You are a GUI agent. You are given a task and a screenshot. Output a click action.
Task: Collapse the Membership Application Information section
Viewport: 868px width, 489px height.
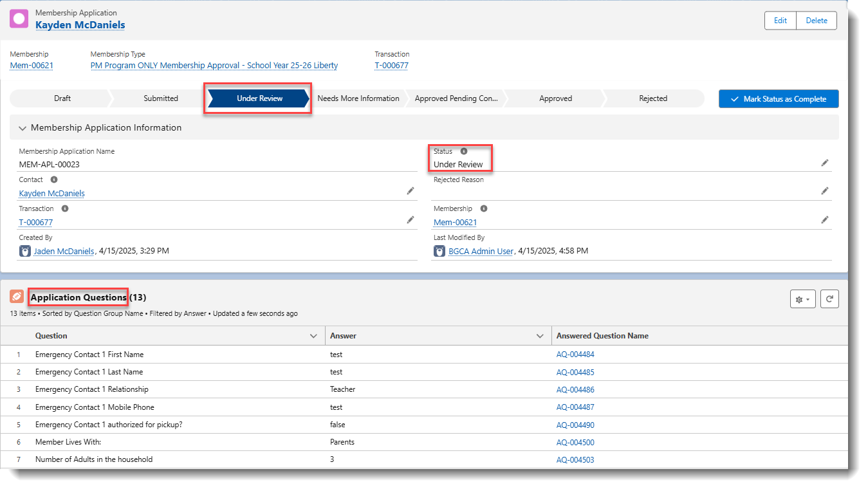pos(23,127)
